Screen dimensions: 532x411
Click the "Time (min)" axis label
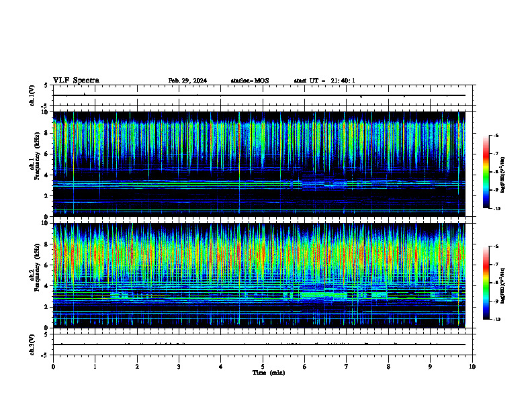point(269,373)
